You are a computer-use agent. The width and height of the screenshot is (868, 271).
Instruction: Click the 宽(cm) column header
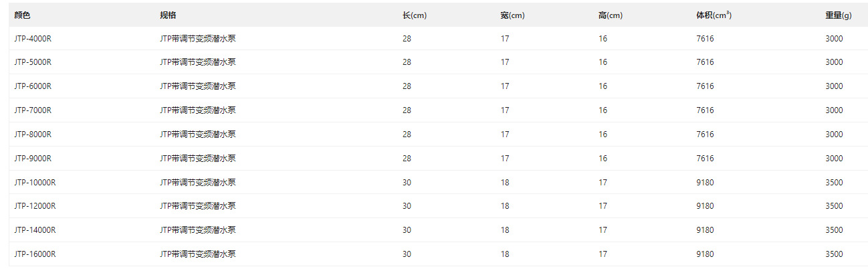512,15
